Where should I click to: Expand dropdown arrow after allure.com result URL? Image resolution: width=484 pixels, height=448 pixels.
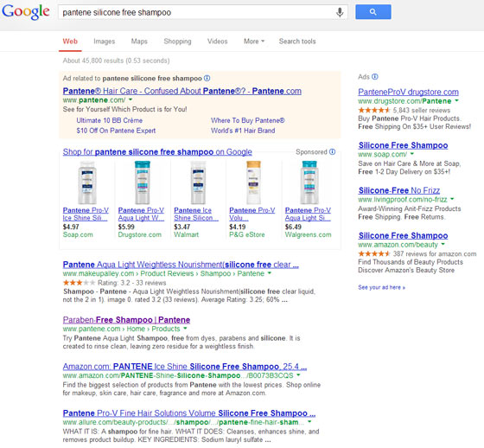pyautogui.click(x=309, y=422)
